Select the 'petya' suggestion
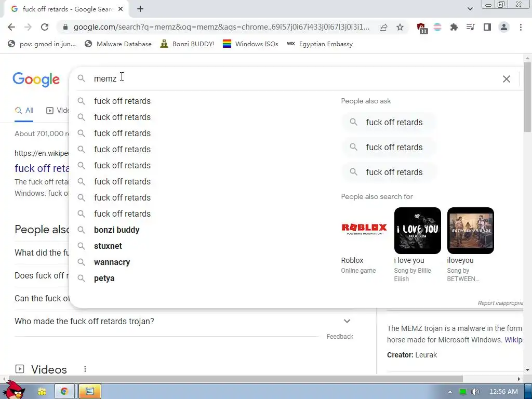Screen dimensions: 532x399 pos(104,278)
